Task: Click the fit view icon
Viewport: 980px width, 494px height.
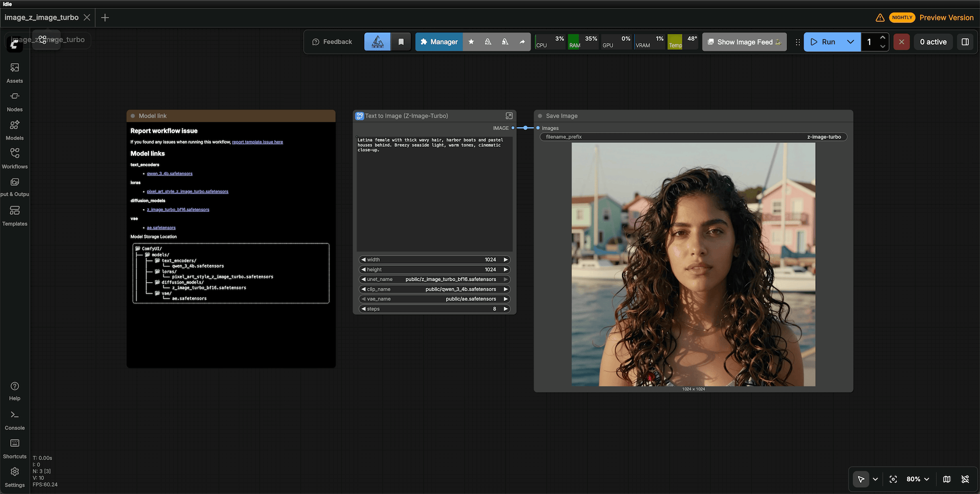Action: pyautogui.click(x=893, y=479)
